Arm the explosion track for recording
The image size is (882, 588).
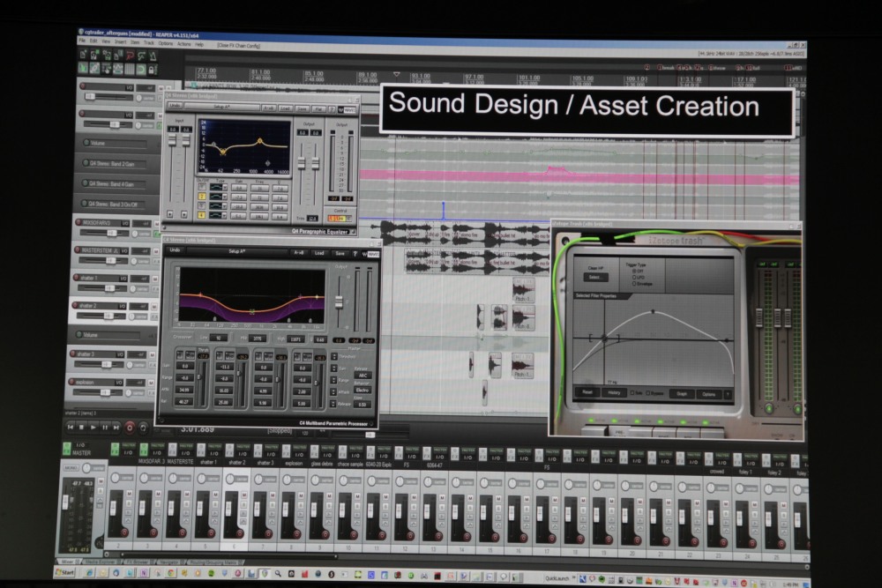72,382
